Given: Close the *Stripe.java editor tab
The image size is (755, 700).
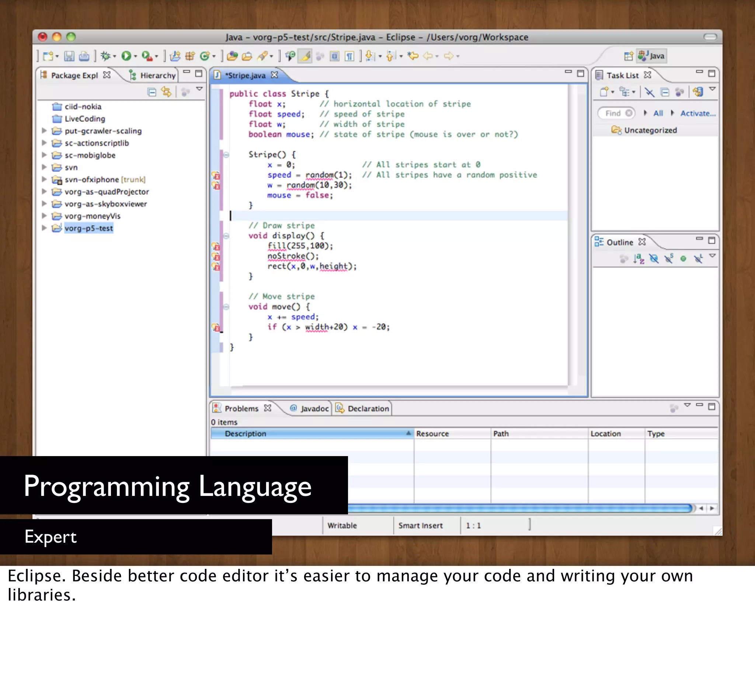Looking at the screenshot, I should click(274, 75).
